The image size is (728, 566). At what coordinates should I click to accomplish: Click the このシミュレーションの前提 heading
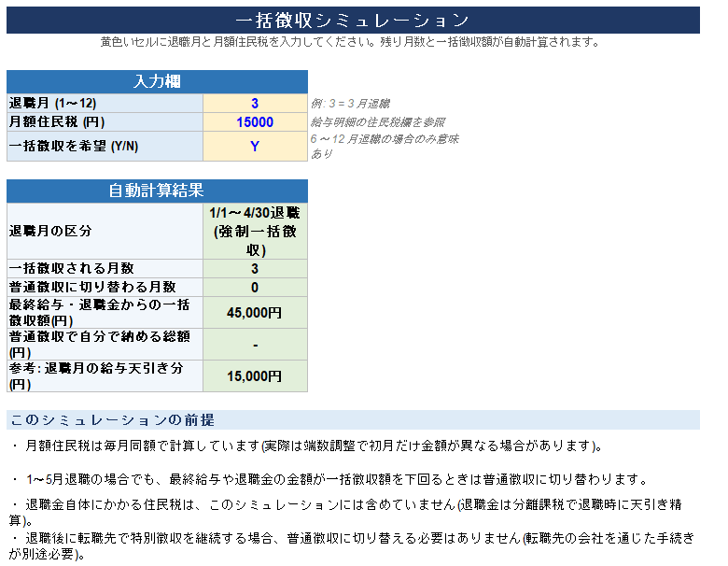coord(353,420)
